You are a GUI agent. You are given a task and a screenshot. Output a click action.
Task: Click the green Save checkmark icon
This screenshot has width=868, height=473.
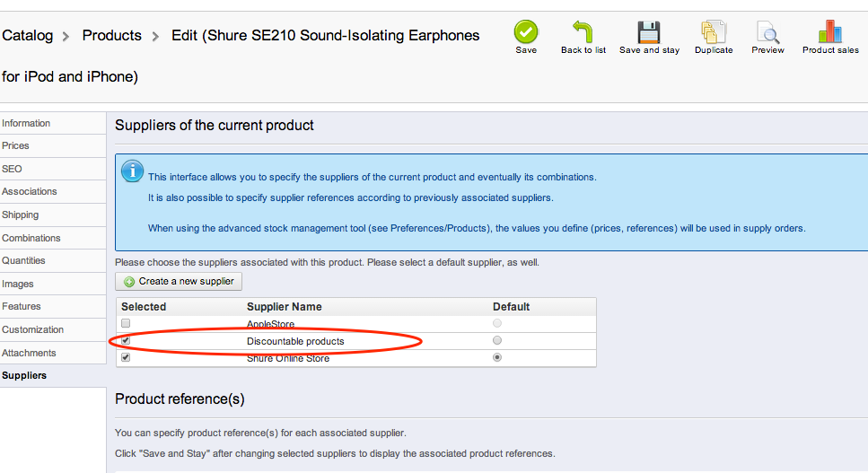[x=526, y=32]
